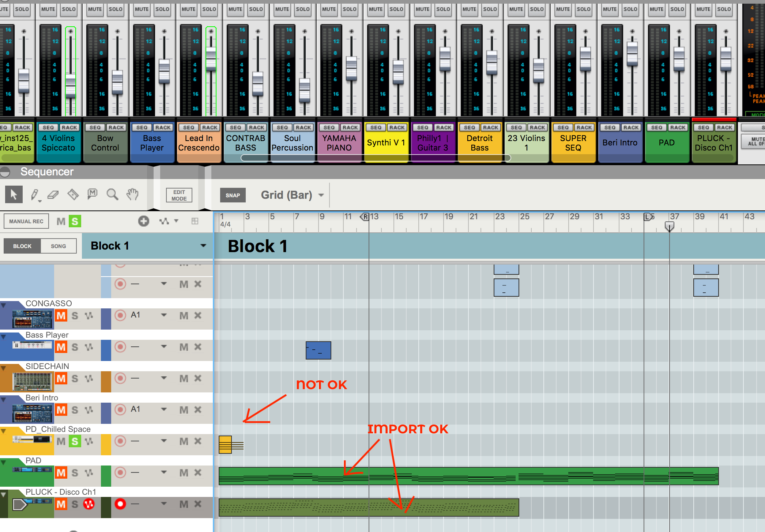The image size is (765, 532).
Task: Open RACK for YAMAHA PIANO channel
Action: (x=350, y=127)
